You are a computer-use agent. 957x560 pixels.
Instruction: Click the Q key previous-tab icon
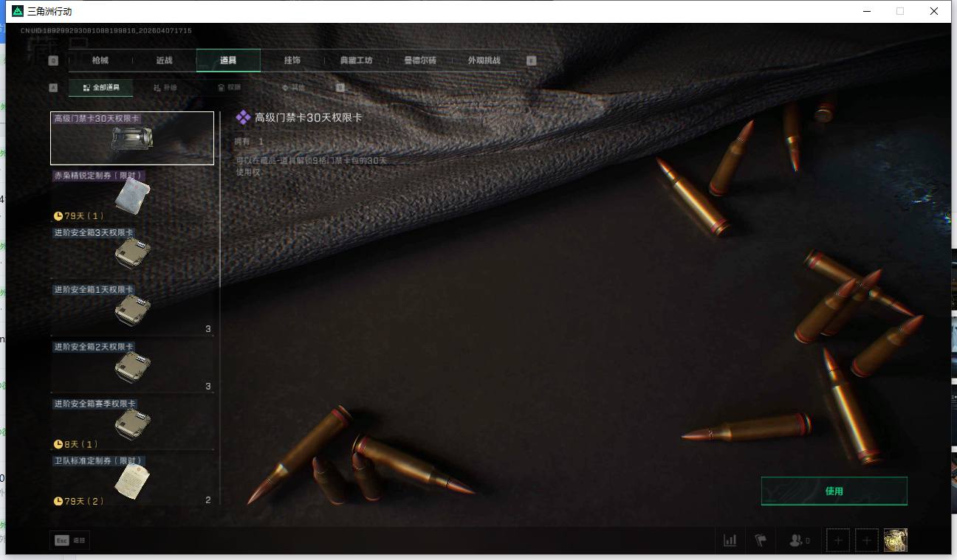click(53, 61)
